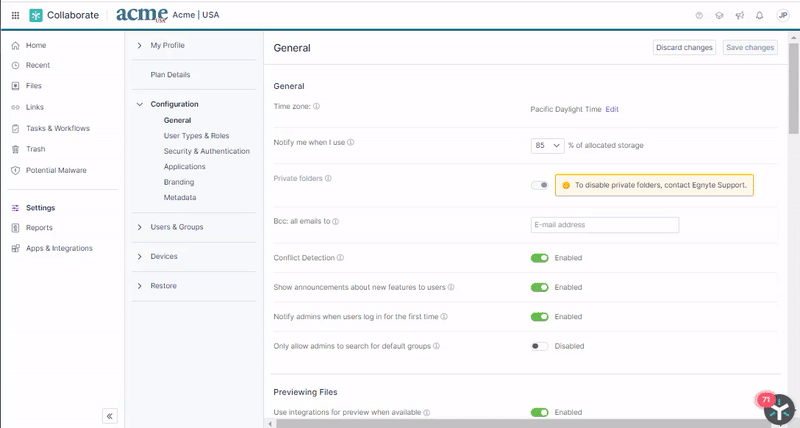The height and width of the screenshot is (428, 800).
Task: Click the Discard changes button
Action: (684, 47)
